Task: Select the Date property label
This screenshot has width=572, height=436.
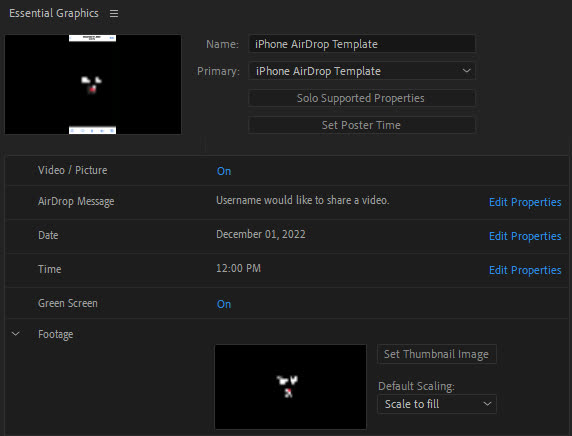Action: coord(48,235)
